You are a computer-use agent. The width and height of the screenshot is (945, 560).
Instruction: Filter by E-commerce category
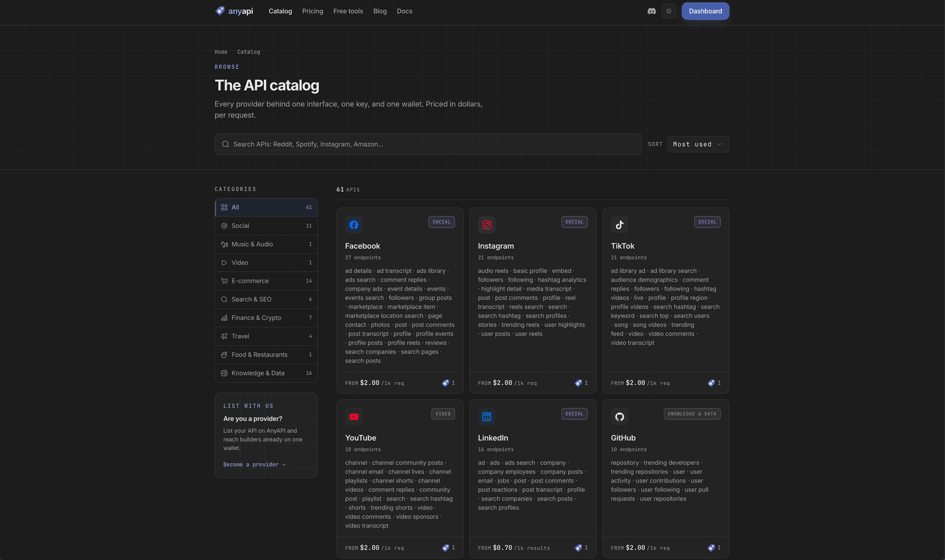(x=266, y=281)
